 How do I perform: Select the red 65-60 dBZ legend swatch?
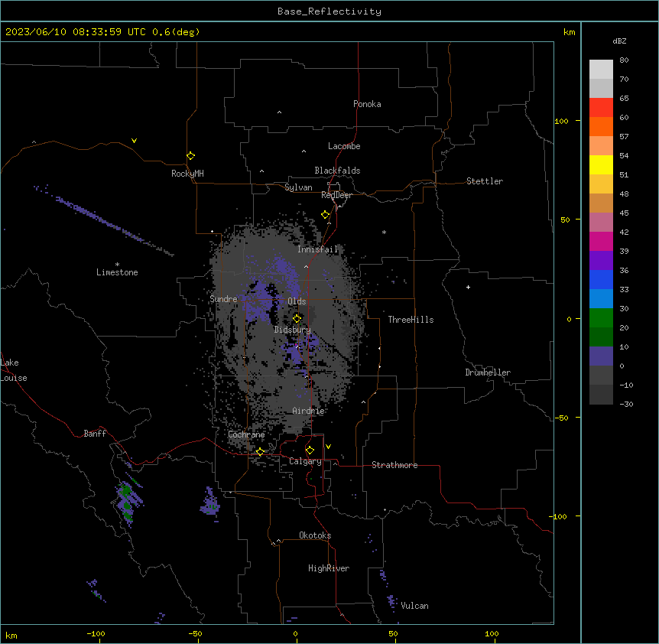point(601,107)
